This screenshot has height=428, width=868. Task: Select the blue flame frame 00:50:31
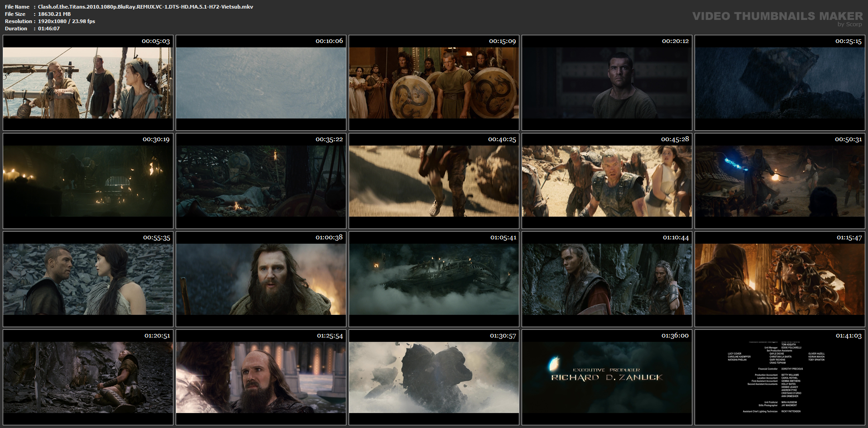[x=780, y=181]
